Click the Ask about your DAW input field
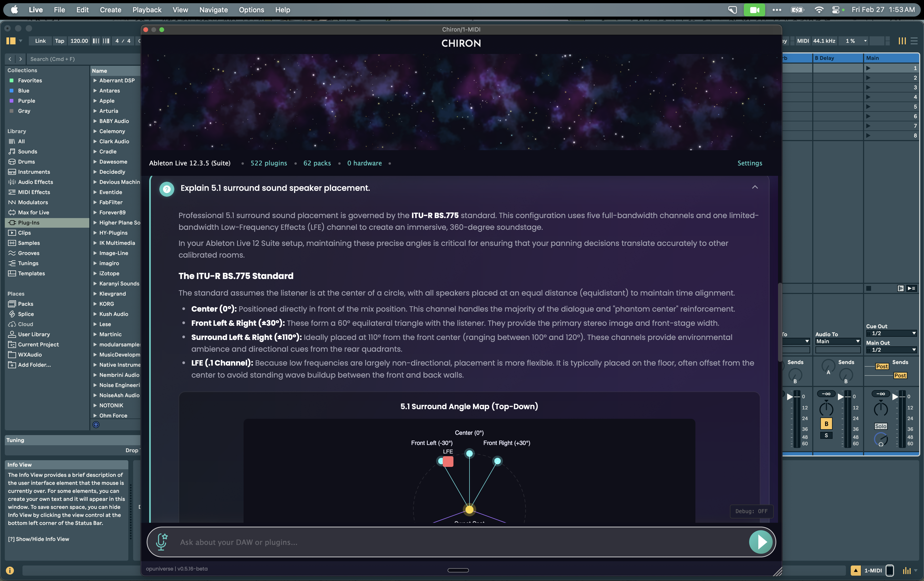 [x=460, y=542]
